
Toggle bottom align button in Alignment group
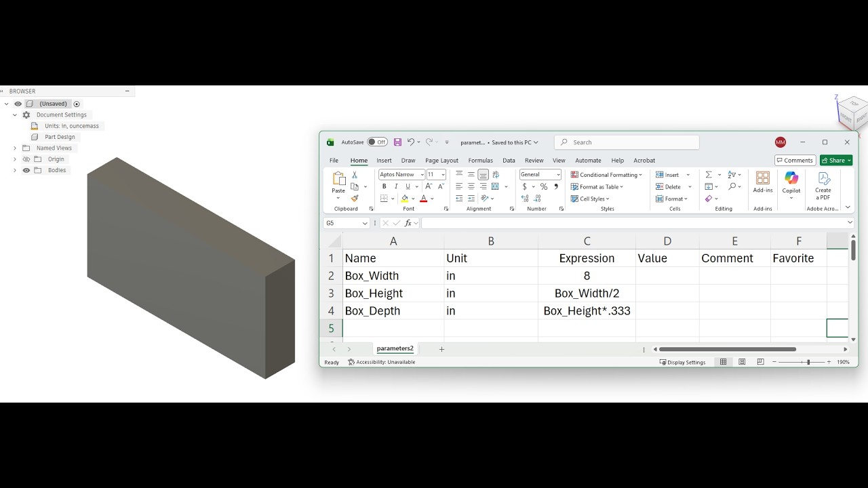[x=483, y=175]
